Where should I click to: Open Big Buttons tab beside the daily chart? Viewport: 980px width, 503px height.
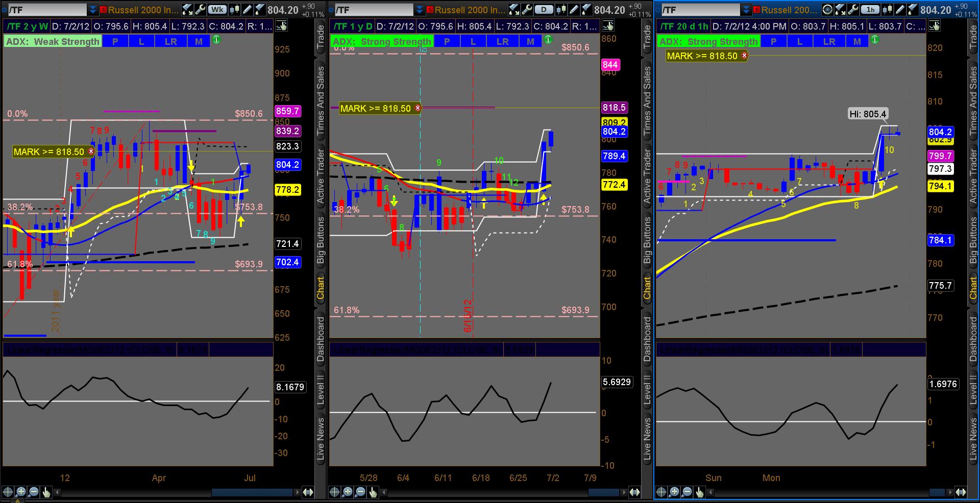[647, 240]
